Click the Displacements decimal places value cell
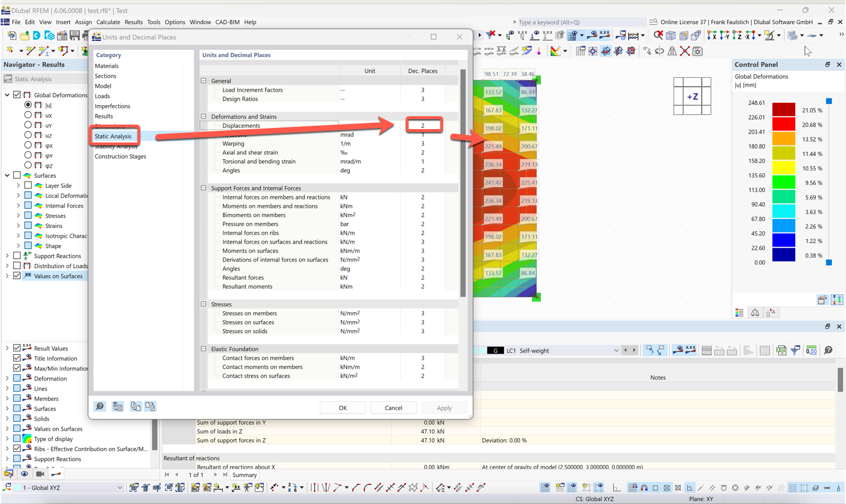The image size is (846, 504). (423, 126)
